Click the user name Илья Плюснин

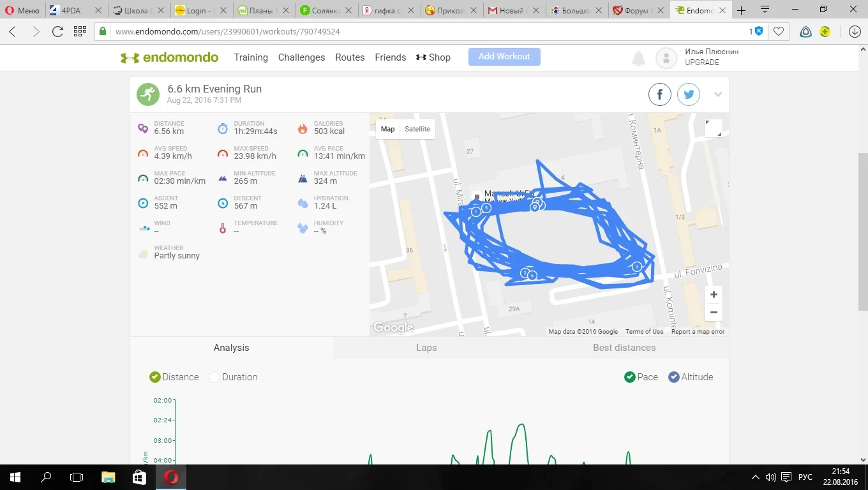coord(712,52)
